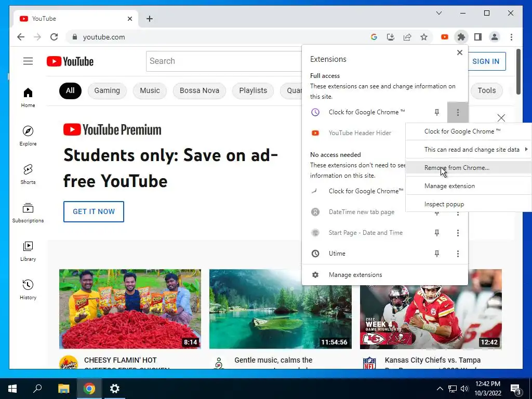Open Explore in the sidebar
The width and height of the screenshot is (532, 399).
tap(28, 136)
